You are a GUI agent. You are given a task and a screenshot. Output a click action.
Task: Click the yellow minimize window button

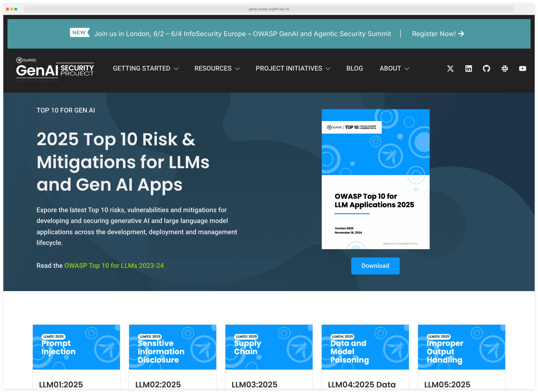(12, 9)
